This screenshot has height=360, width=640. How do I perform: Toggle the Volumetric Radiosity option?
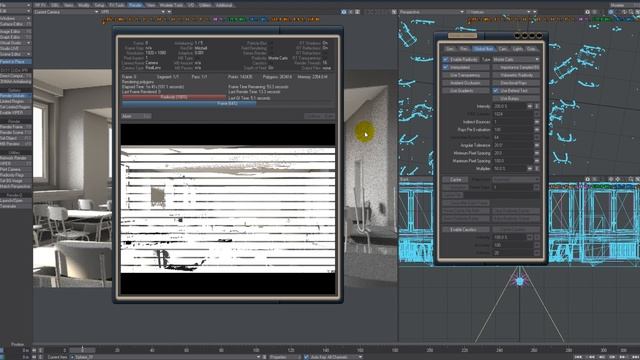(516, 75)
